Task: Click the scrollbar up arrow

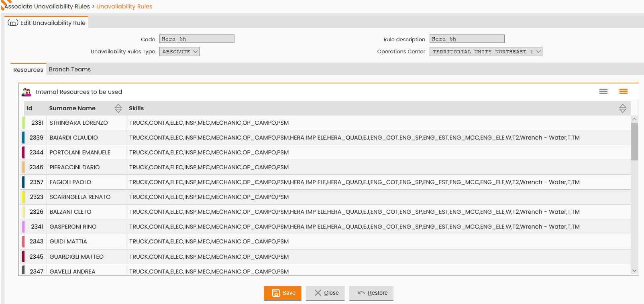Action: [634, 119]
